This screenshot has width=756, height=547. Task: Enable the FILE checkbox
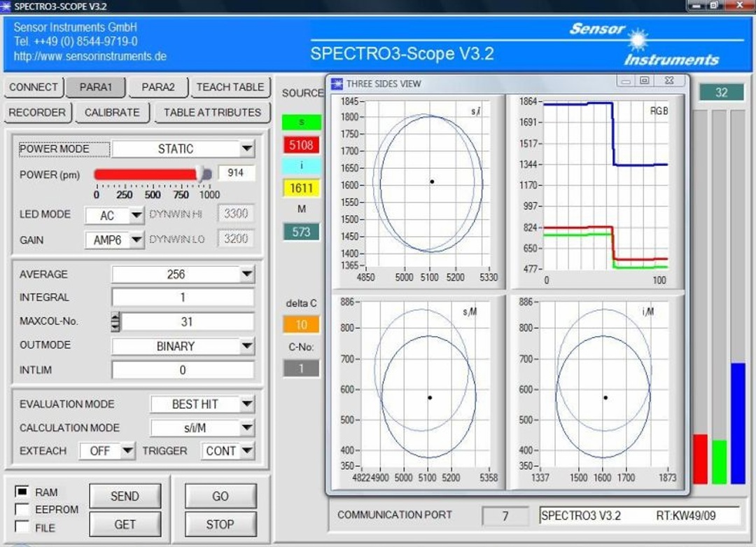[x=22, y=526]
